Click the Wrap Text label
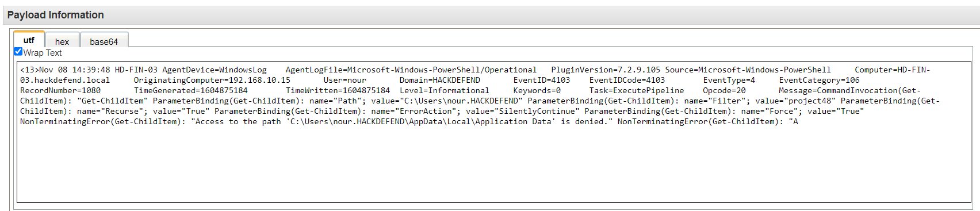This screenshot has width=980, height=211. click(x=42, y=53)
